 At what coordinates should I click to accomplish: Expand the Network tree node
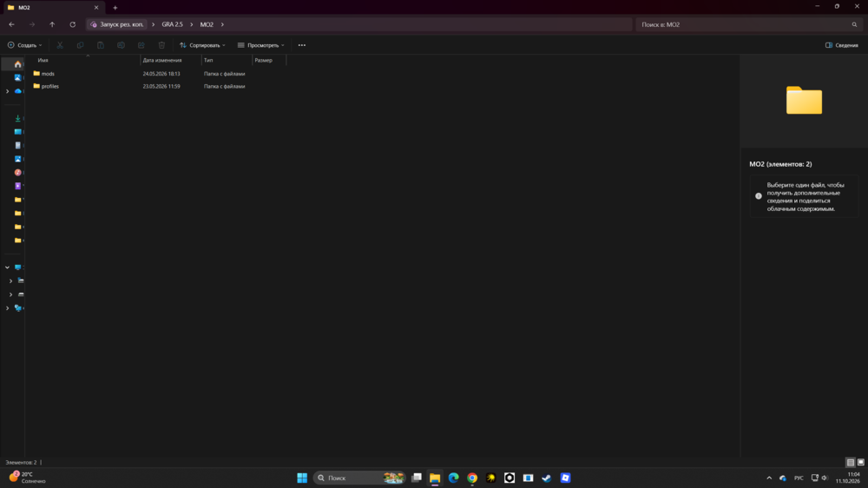pyautogui.click(x=7, y=308)
